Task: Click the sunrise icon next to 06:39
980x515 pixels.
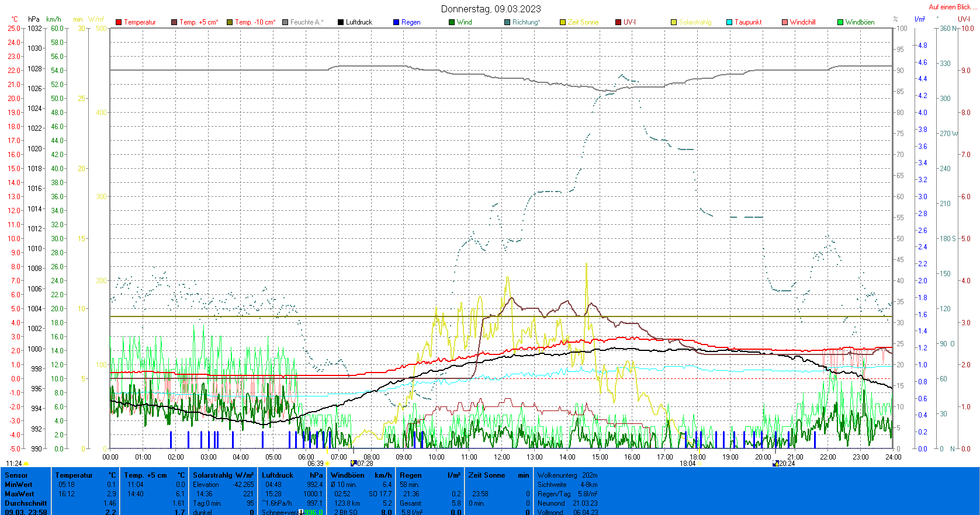Action: (327, 464)
